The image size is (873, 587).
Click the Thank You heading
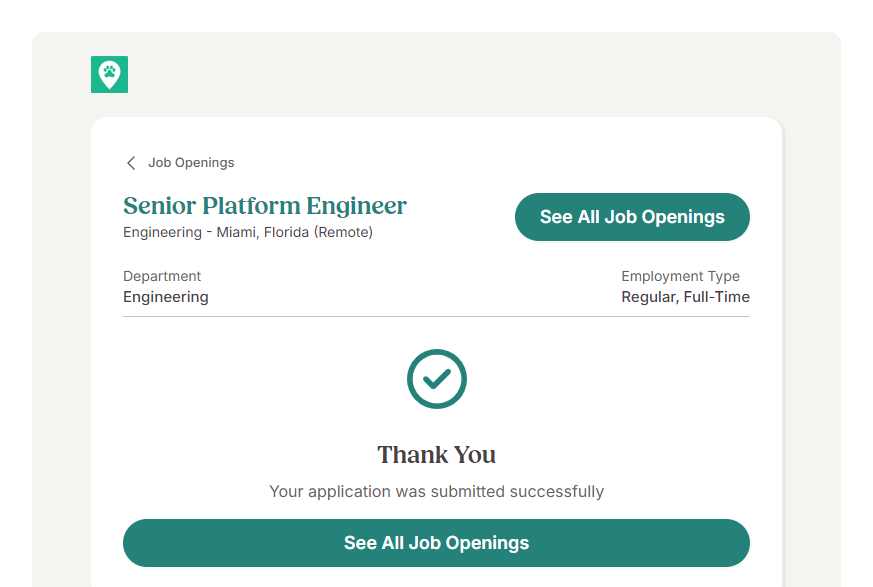(x=436, y=455)
